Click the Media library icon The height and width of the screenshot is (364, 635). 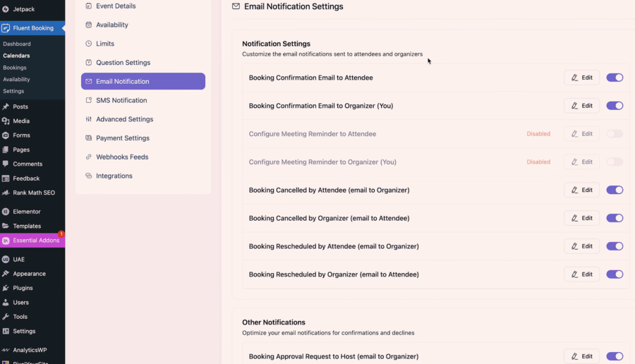tap(6, 121)
